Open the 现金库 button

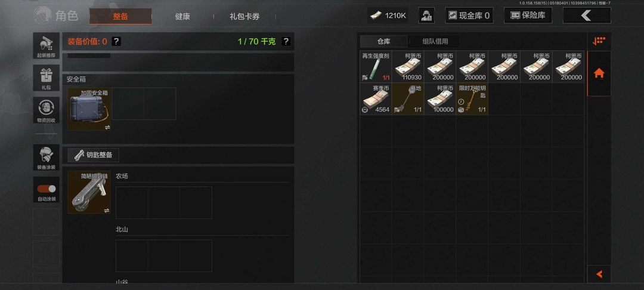[x=469, y=16]
